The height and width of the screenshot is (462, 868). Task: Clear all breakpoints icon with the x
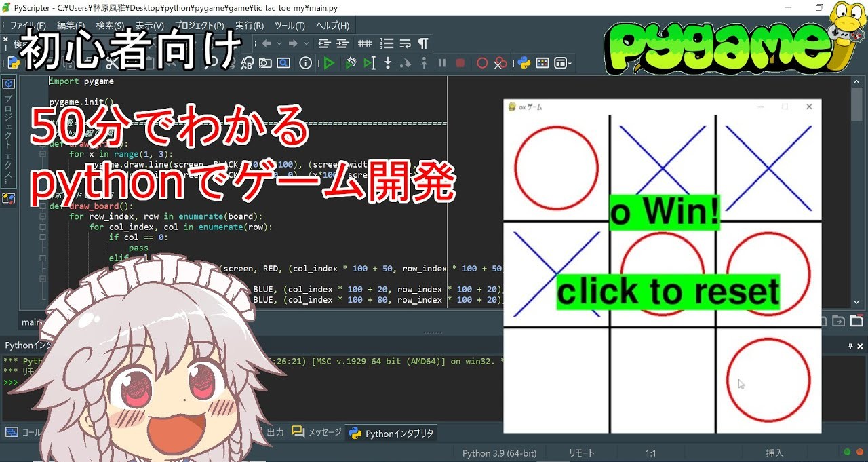(x=500, y=63)
